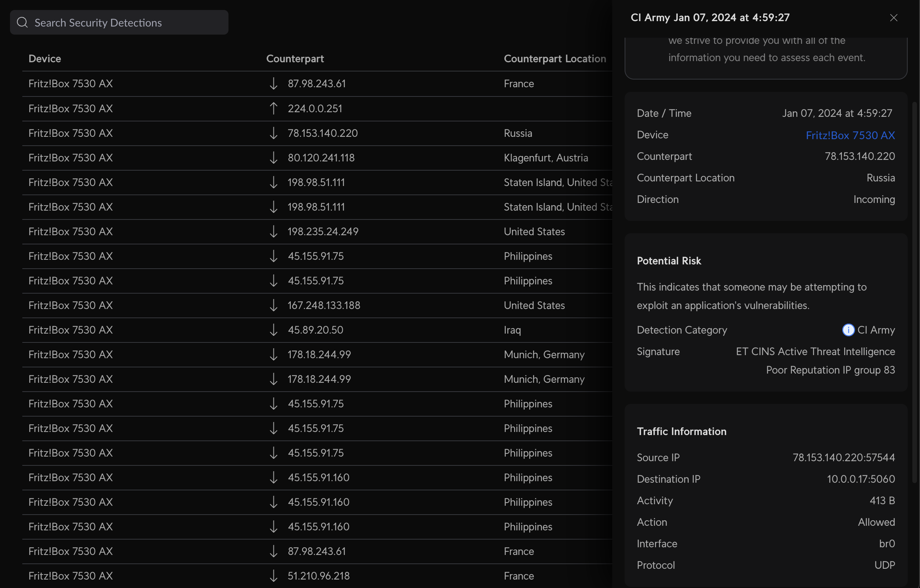Viewport: 920px width, 588px height.
Task: Sort by Counterpart Location column header
Action: (x=555, y=58)
